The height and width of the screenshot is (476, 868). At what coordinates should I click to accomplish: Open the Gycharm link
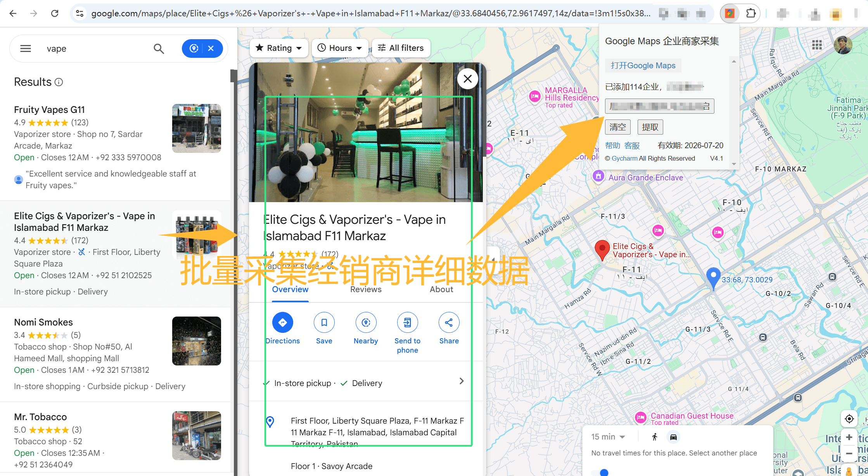coord(624,158)
